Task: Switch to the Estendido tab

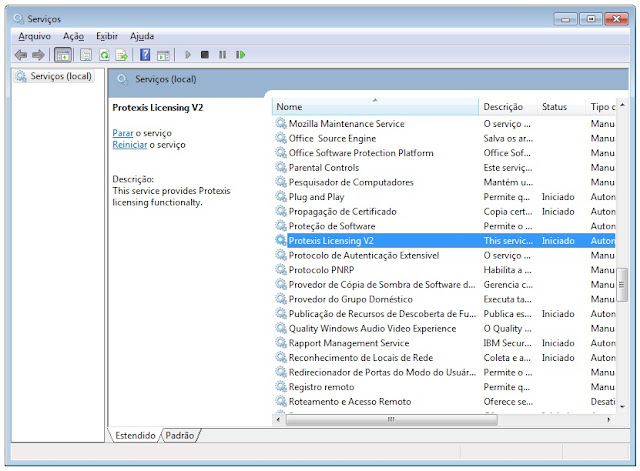Action: tap(135, 435)
